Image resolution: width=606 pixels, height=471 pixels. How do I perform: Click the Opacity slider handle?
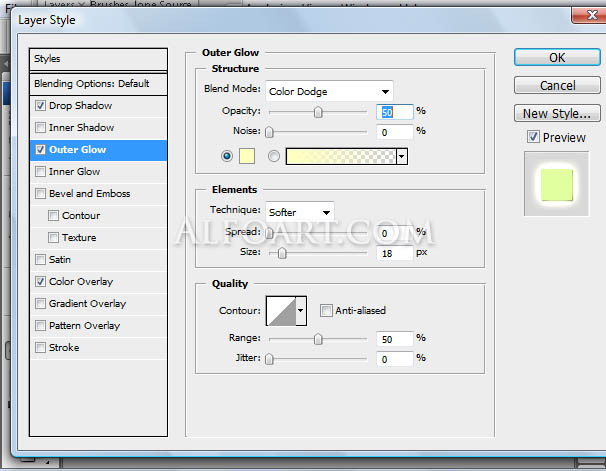click(318, 112)
